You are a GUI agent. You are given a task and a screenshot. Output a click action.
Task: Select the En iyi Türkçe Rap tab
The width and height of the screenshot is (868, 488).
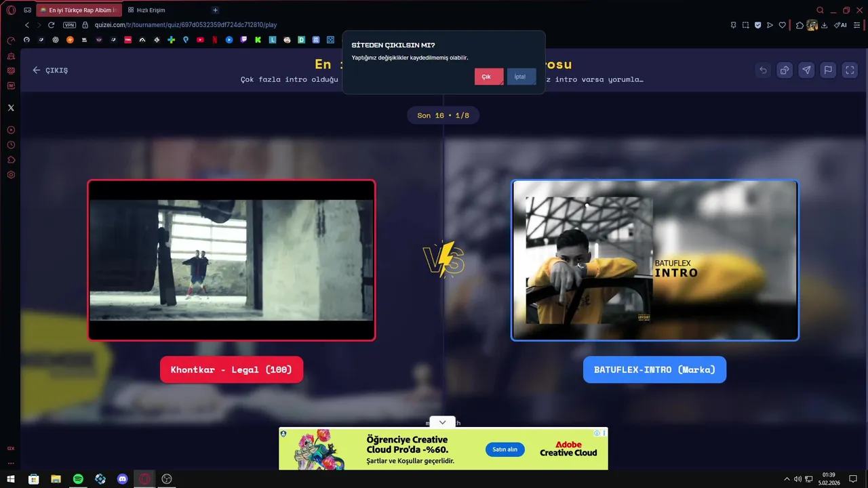pyautogui.click(x=79, y=10)
